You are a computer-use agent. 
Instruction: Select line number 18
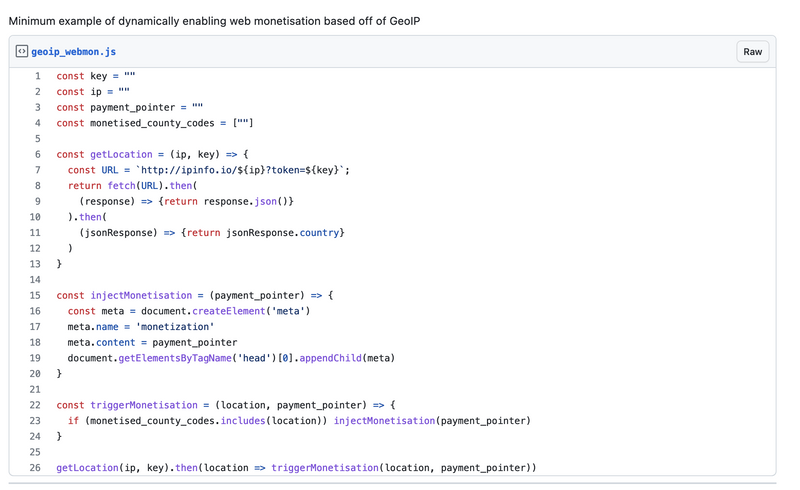click(x=35, y=342)
